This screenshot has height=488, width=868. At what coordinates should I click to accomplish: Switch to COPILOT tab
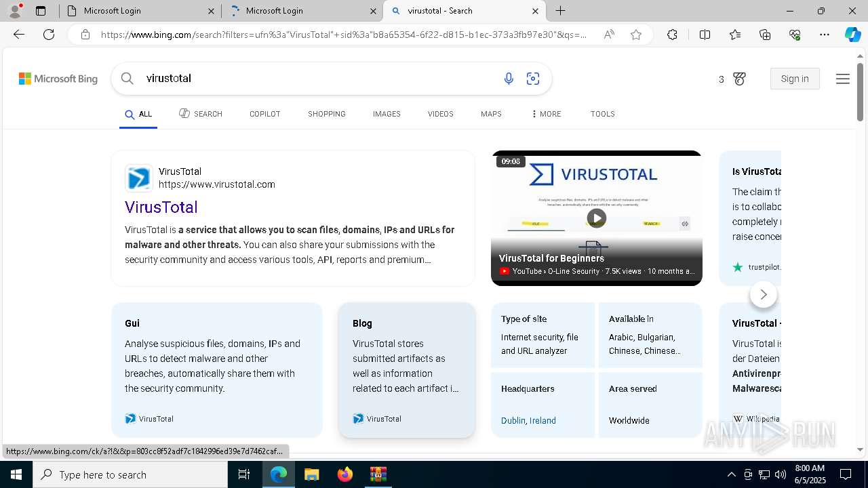coord(264,114)
